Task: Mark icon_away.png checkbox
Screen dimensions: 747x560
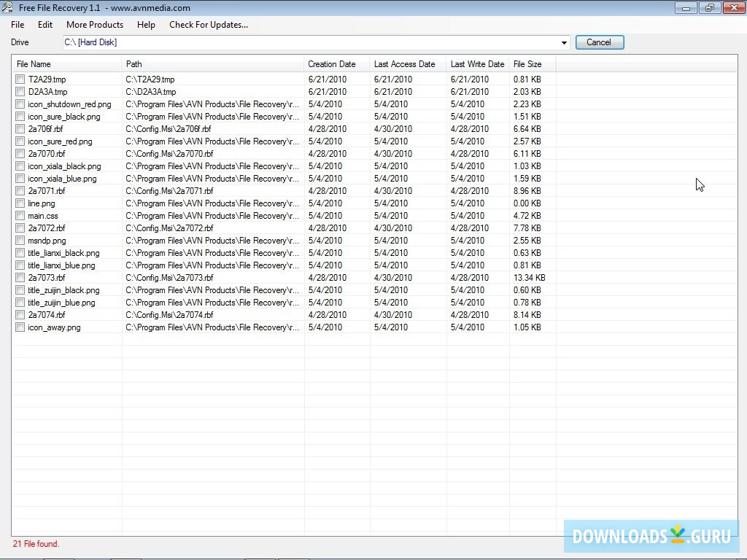Action: (20, 327)
